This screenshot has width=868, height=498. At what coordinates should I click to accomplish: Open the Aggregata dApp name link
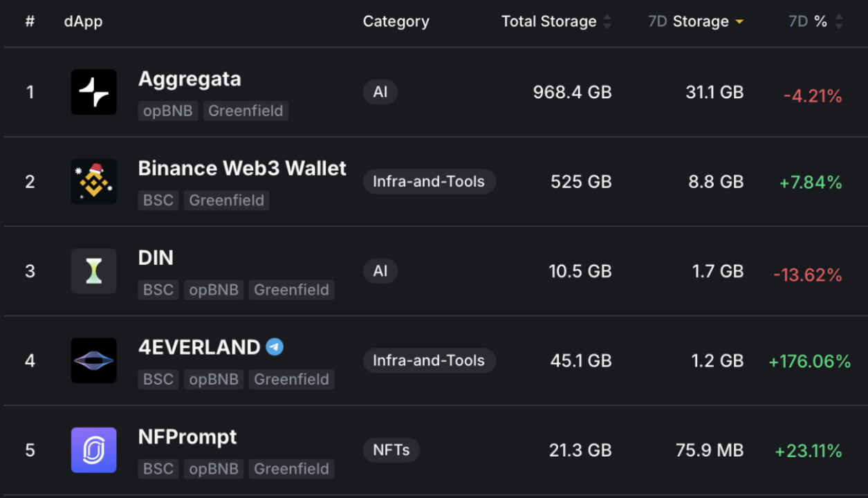(190, 79)
